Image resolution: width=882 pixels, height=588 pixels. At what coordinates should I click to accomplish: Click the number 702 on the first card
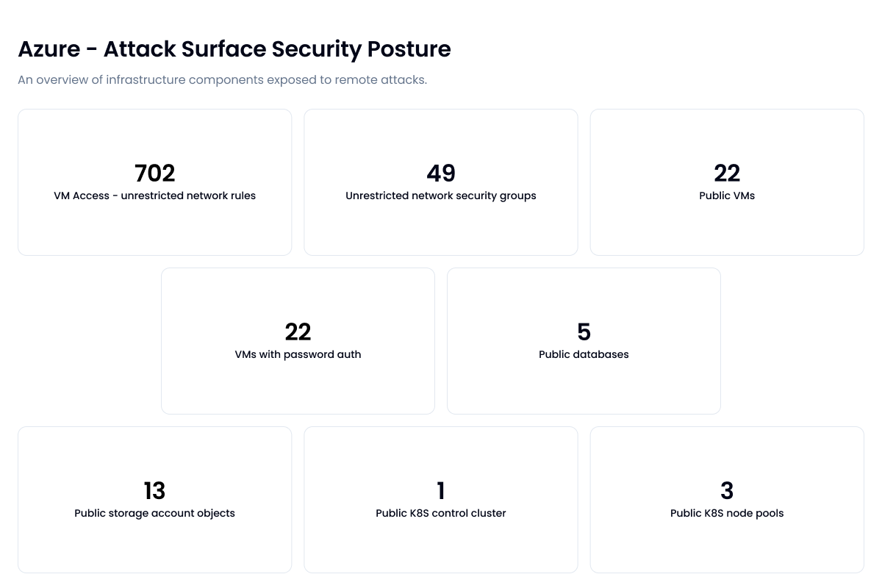154,173
